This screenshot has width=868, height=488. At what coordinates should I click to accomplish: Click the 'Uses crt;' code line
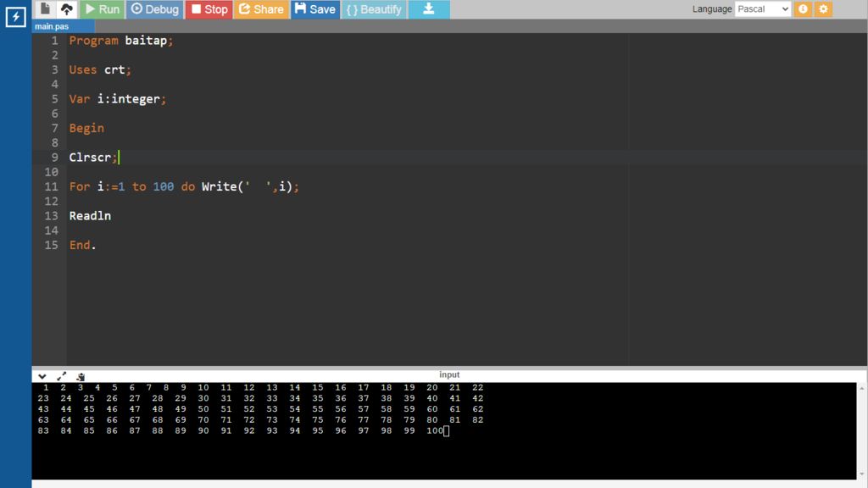point(100,69)
